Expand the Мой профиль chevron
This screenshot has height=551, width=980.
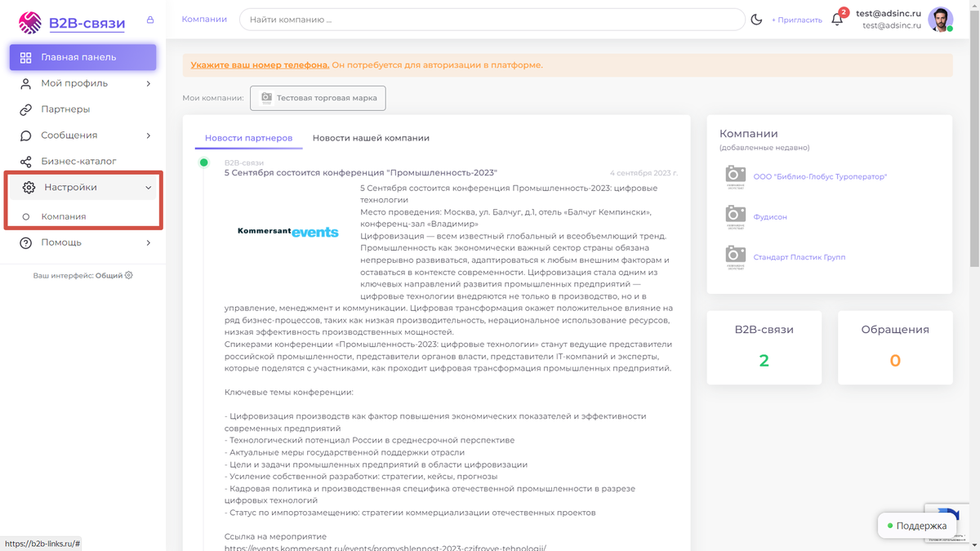[148, 83]
